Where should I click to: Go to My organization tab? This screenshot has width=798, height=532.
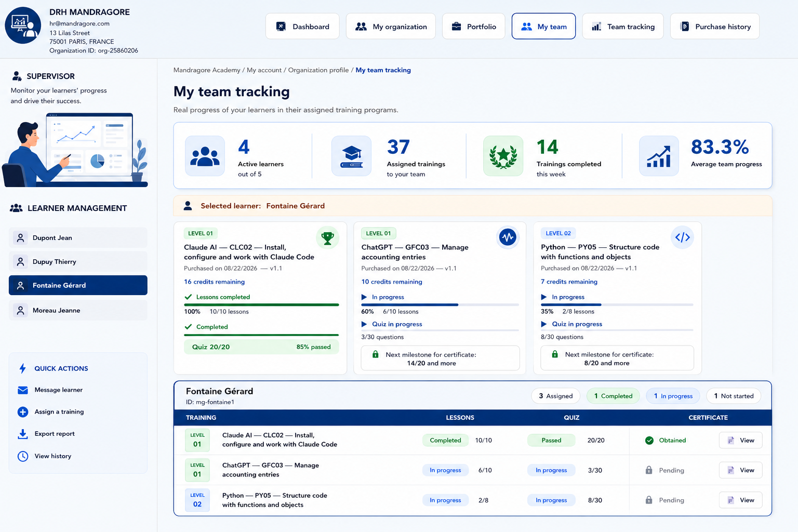391,26
